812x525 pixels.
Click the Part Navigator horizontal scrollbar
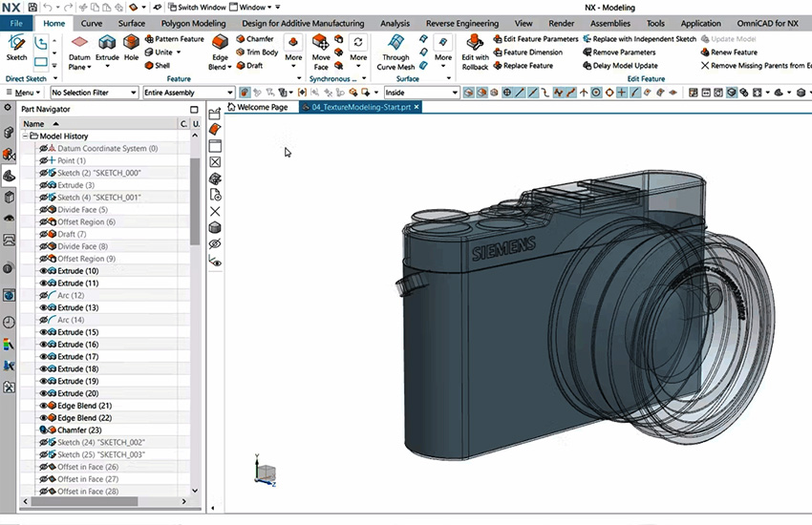pos(84,501)
